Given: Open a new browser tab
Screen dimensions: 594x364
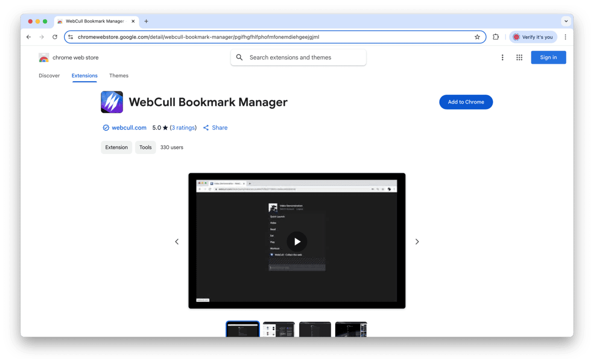Looking at the screenshot, I should 146,21.
